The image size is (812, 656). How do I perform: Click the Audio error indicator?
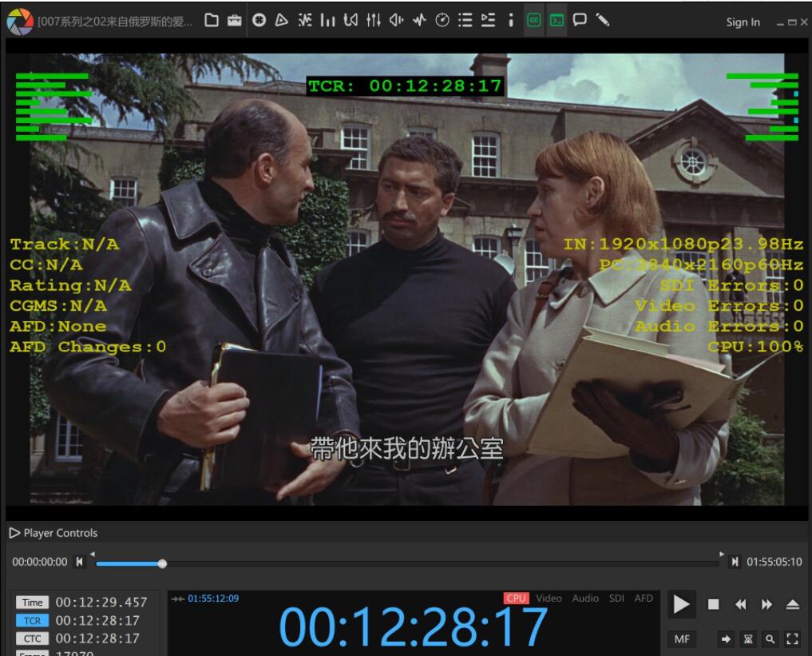click(585, 598)
